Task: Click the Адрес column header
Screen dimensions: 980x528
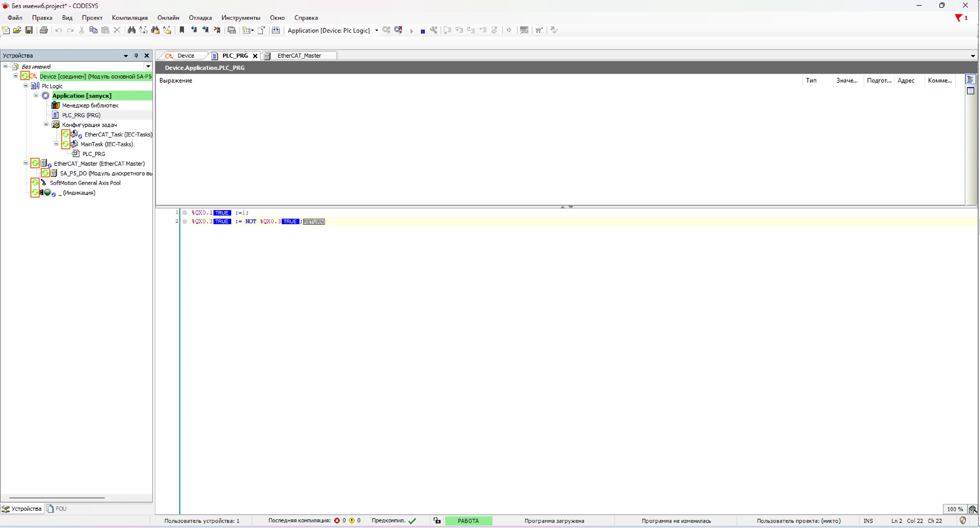Action: click(x=910, y=80)
